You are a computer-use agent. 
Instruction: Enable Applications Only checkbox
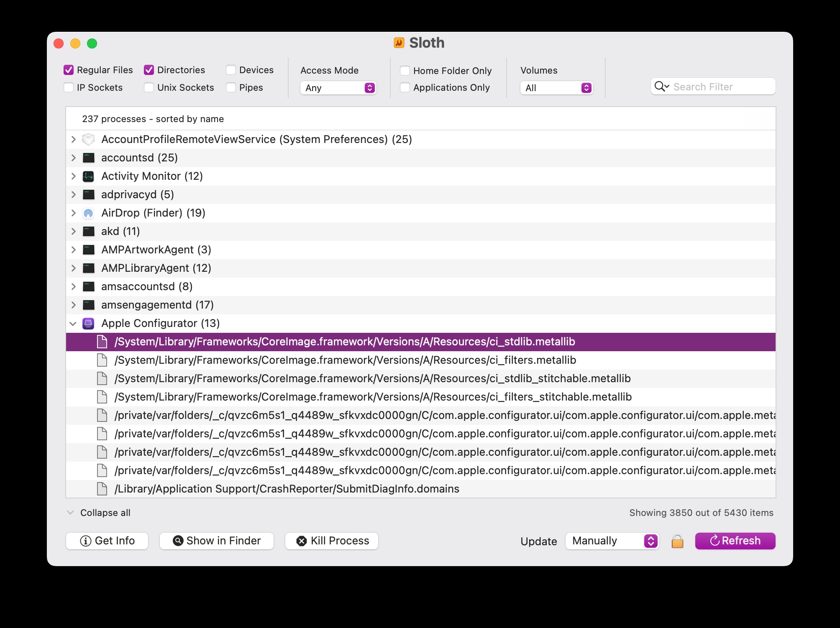click(x=405, y=87)
